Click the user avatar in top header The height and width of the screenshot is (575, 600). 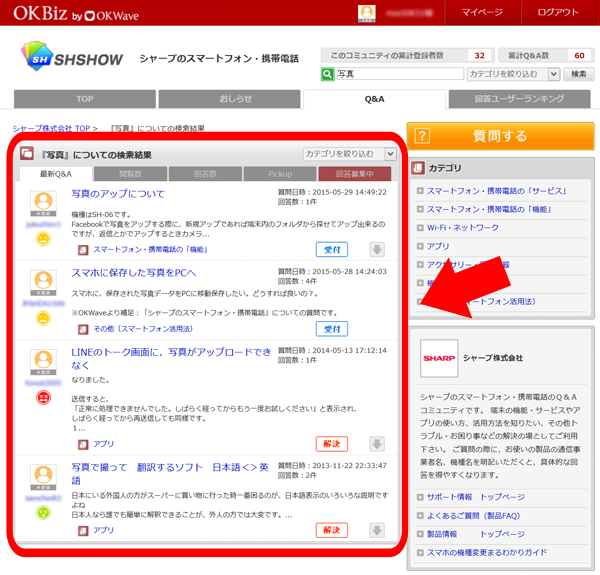coord(367,12)
